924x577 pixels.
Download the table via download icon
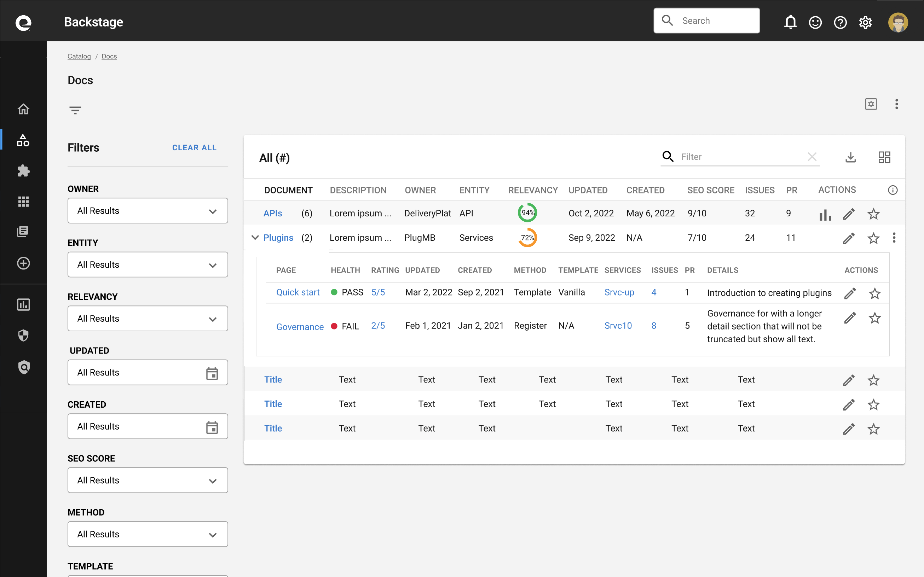(x=851, y=157)
